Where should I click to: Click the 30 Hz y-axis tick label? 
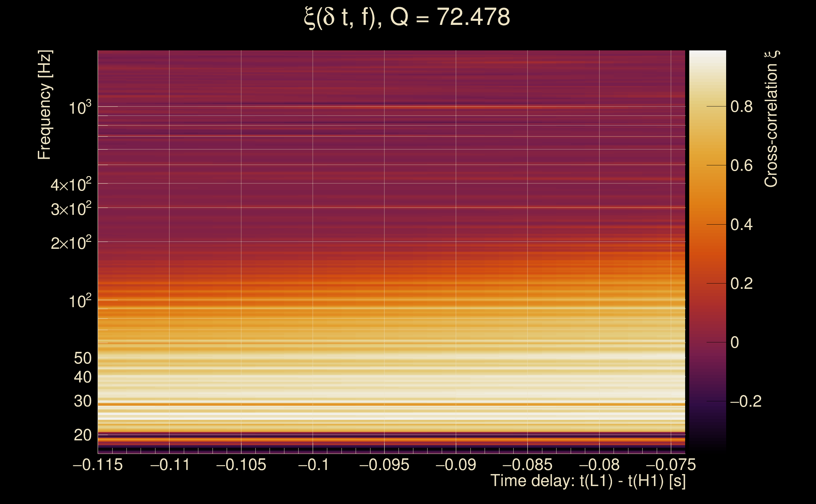click(x=82, y=401)
